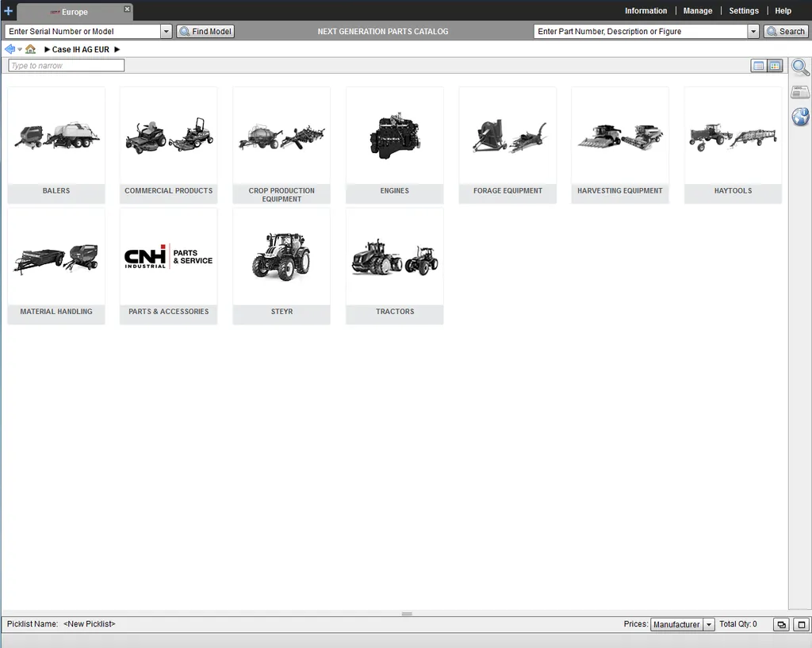812x648 pixels.
Task: Click the Part Number search field
Action: (x=641, y=32)
